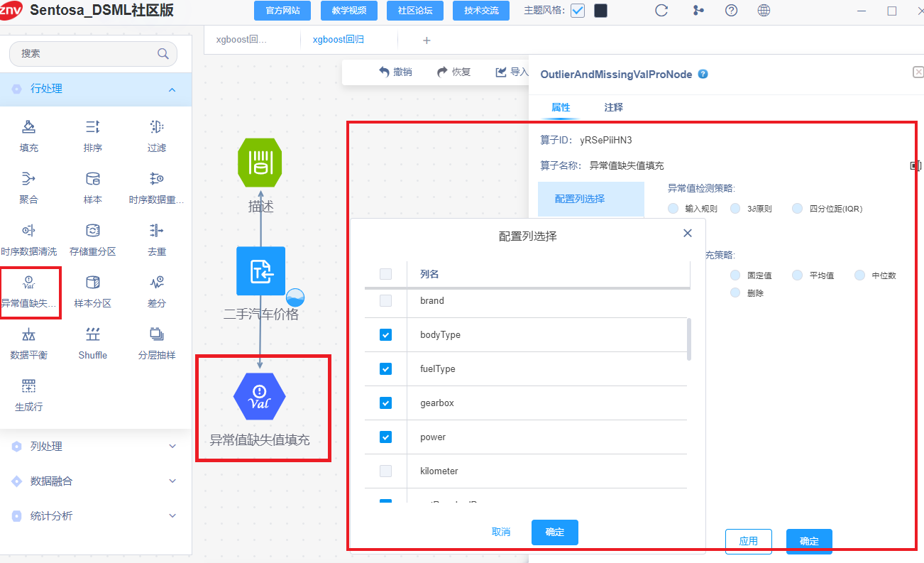Click 确定 in the column selection dialog
Viewport: 924px width, 563px height.
click(555, 532)
